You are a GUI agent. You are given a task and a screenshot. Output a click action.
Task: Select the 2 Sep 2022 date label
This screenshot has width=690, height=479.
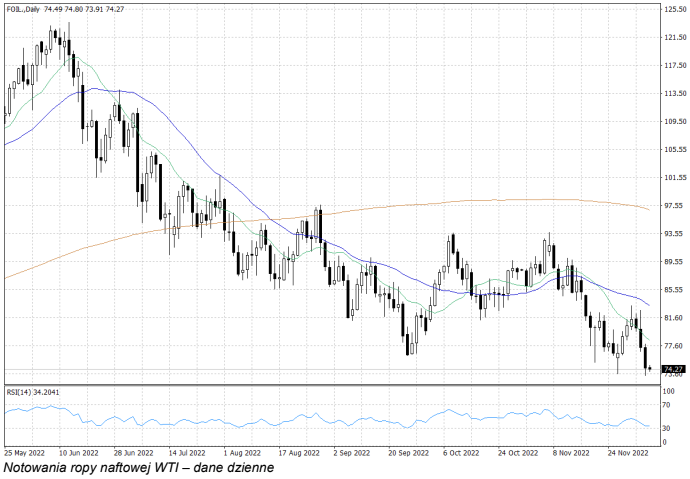pos(350,452)
